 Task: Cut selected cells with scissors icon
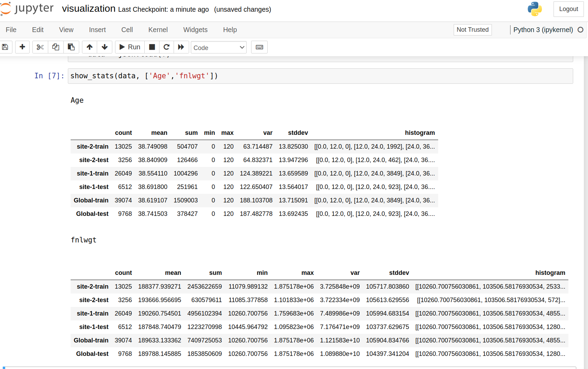[40, 47]
